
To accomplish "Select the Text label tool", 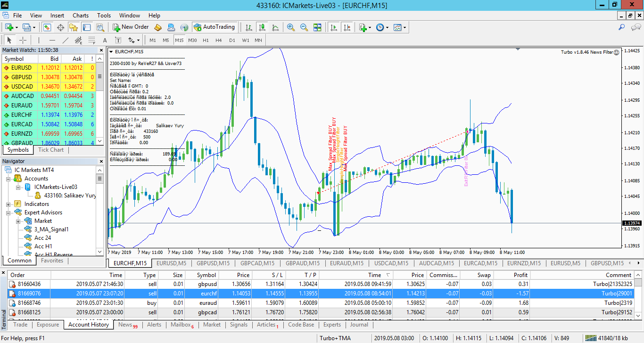I will (105, 40).
